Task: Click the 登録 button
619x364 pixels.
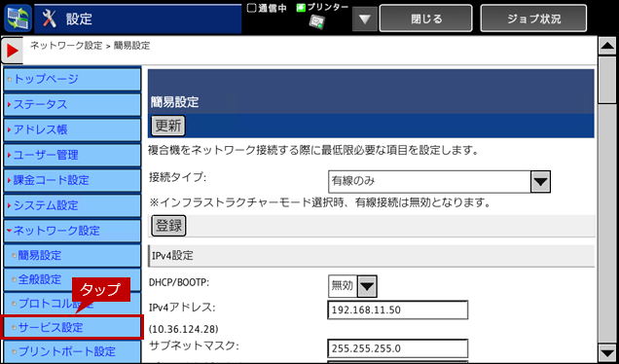Action: pyautogui.click(x=168, y=226)
